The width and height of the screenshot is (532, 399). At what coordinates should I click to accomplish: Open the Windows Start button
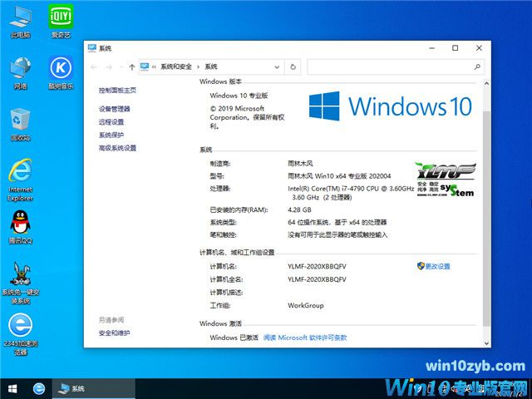(x=12, y=388)
